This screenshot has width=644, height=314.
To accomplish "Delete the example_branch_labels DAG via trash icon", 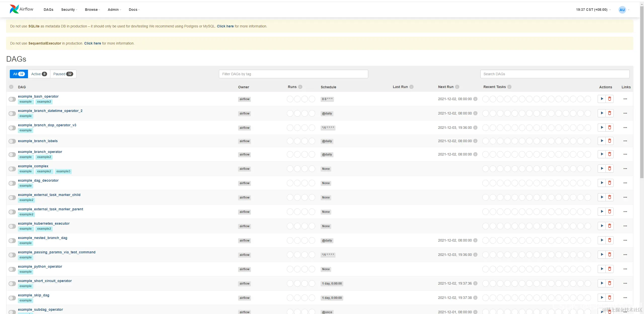I will pos(610,141).
